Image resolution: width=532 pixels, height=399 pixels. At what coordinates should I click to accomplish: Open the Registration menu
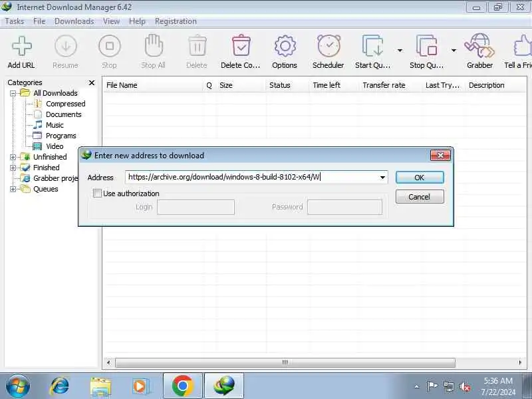point(176,21)
